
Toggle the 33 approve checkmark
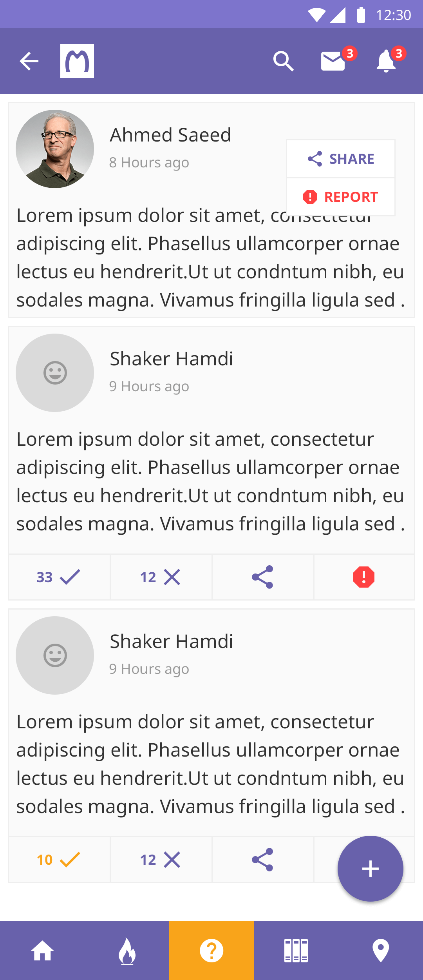tap(59, 577)
